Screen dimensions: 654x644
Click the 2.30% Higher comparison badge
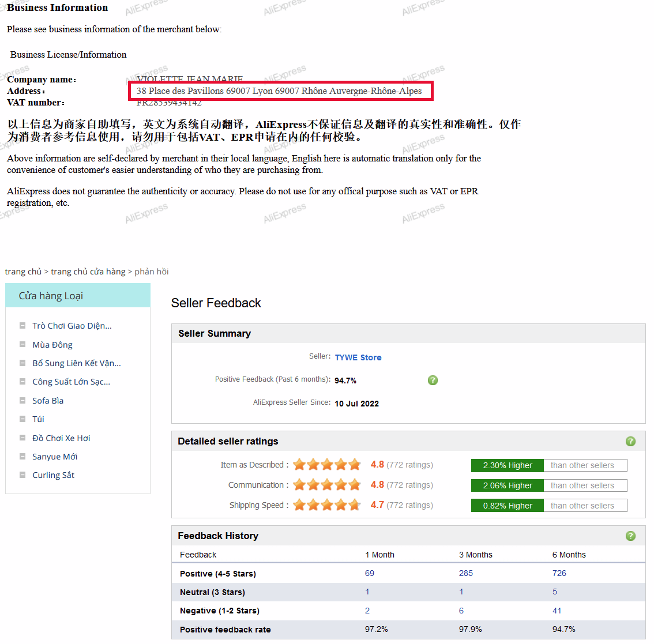click(507, 465)
